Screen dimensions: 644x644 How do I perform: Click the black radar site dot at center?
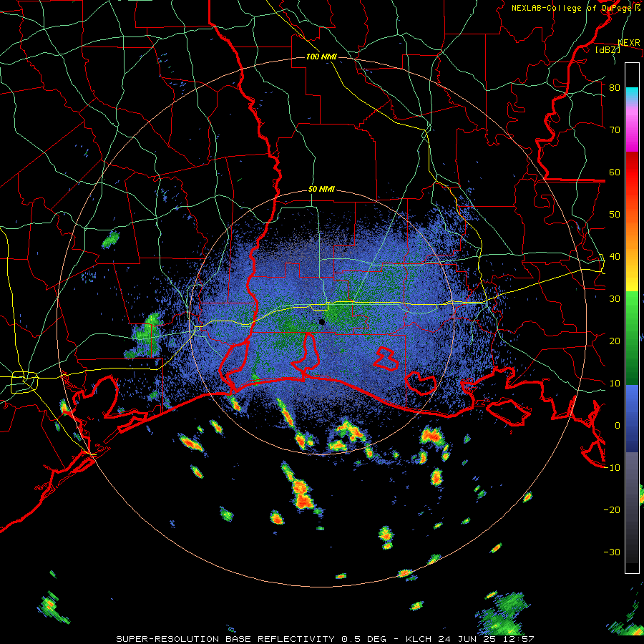323,321
